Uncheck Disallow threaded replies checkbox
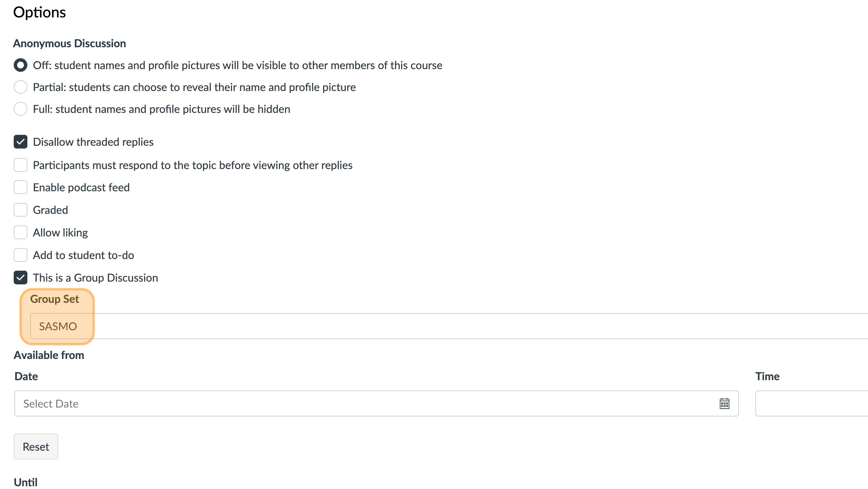 tap(21, 142)
